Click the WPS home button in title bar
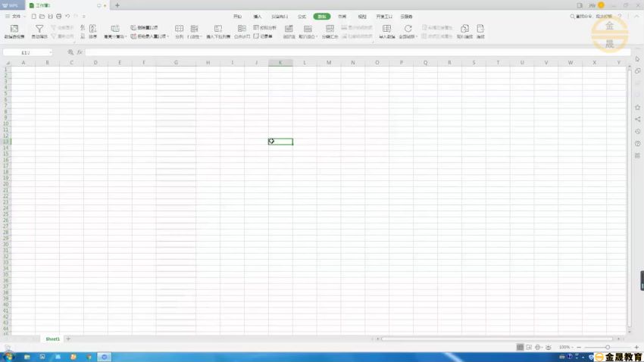This screenshot has width=644, height=362. pos(11,5)
